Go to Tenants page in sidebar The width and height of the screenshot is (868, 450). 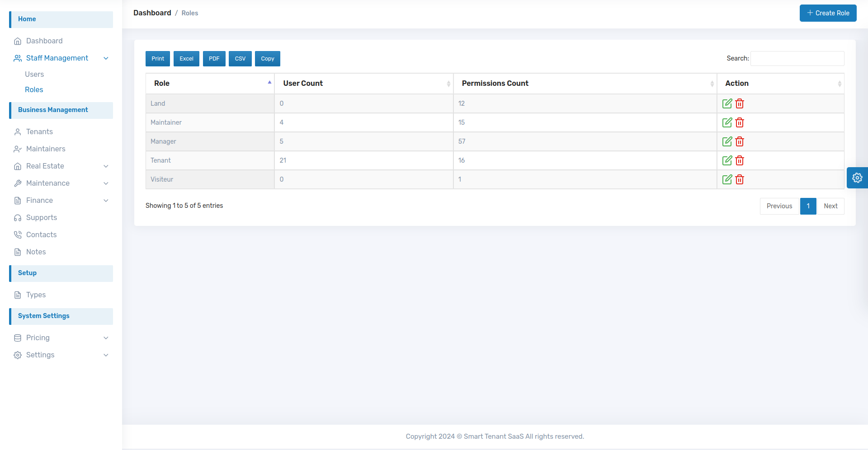(39, 132)
